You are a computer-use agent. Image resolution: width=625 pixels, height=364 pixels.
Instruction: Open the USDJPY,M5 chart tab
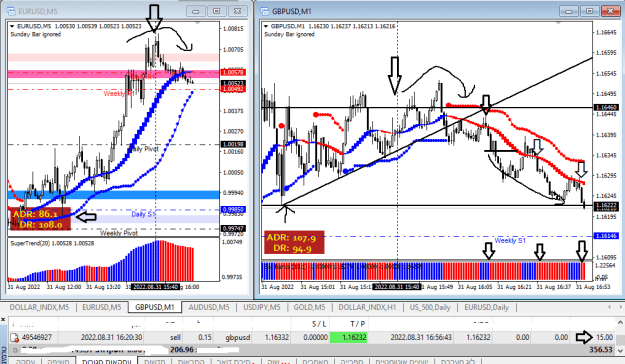coord(262,307)
